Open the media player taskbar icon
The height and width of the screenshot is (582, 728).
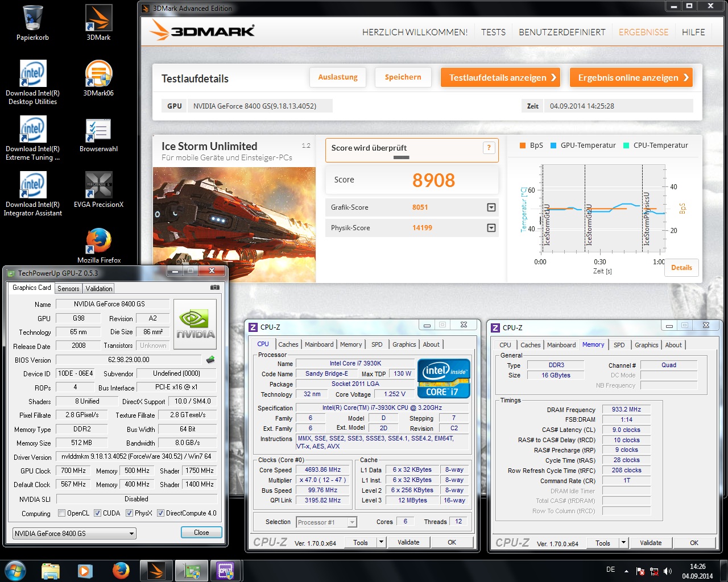coord(85,570)
